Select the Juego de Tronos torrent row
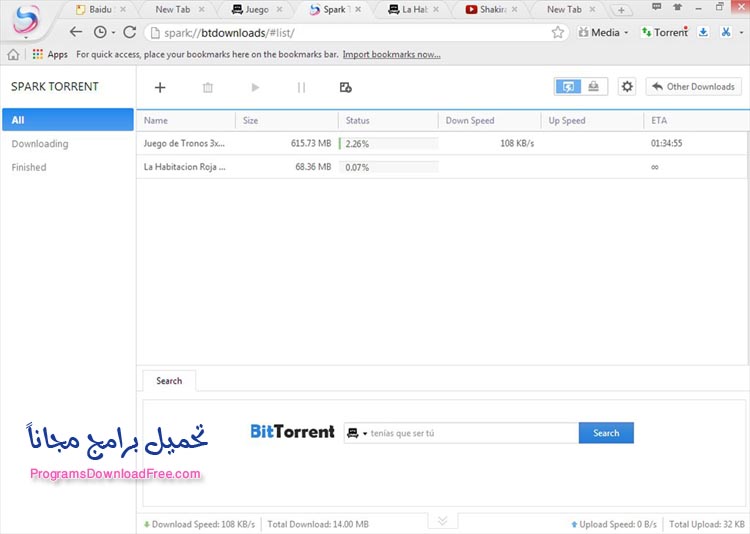750x534 pixels. point(442,143)
